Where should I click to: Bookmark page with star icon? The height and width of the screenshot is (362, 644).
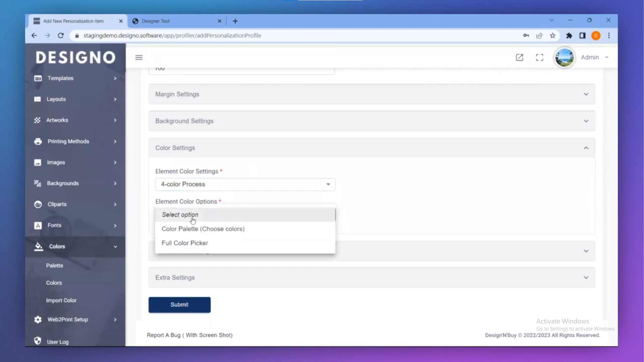tap(552, 36)
